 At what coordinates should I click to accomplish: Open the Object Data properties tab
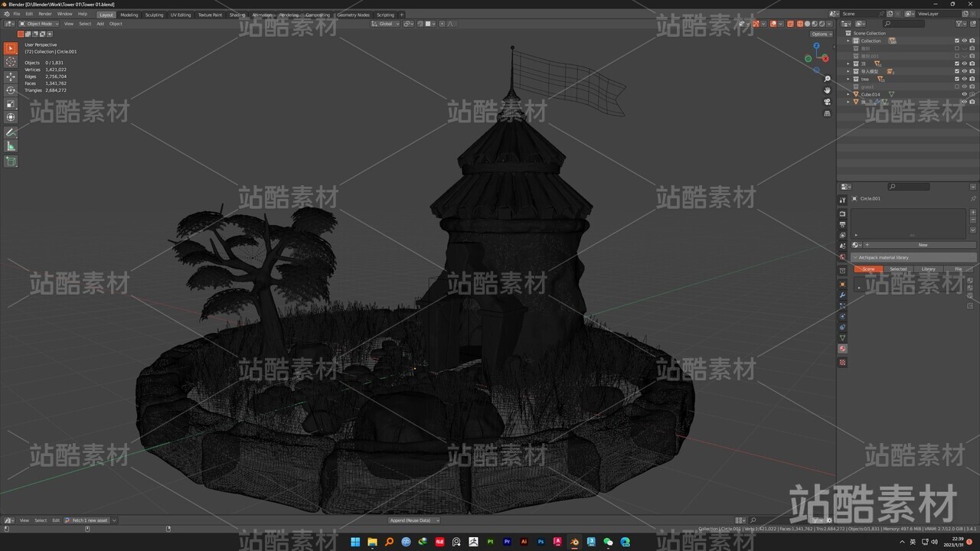(x=843, y=337)
